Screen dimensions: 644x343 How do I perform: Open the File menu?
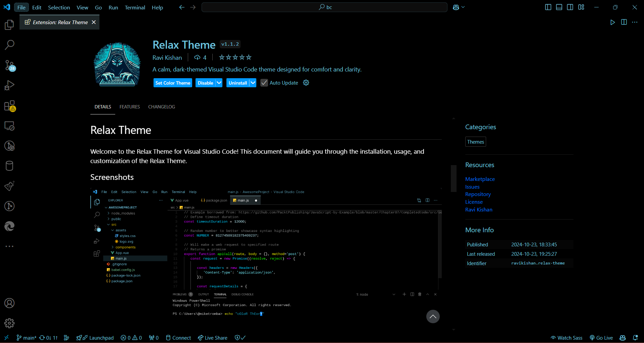pos(22,7)
